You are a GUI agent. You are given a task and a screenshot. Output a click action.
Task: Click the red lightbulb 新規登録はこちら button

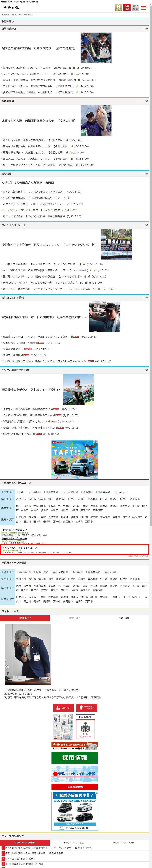point(86,708)
